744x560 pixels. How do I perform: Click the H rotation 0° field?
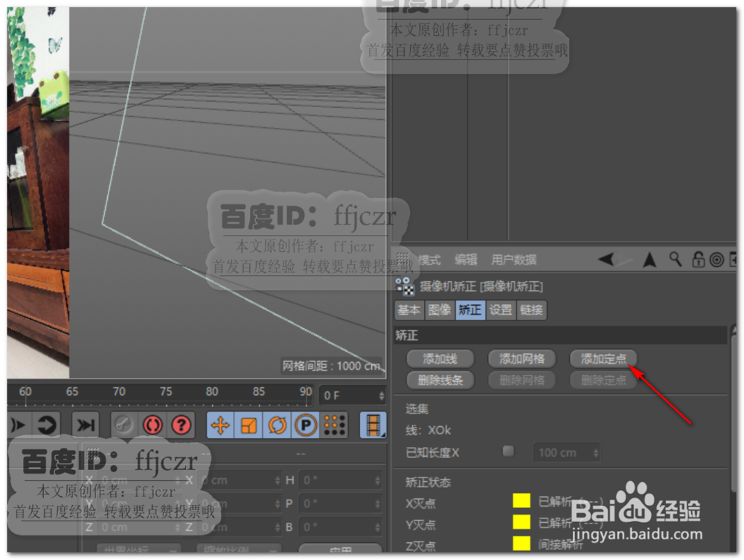(340, 480)
